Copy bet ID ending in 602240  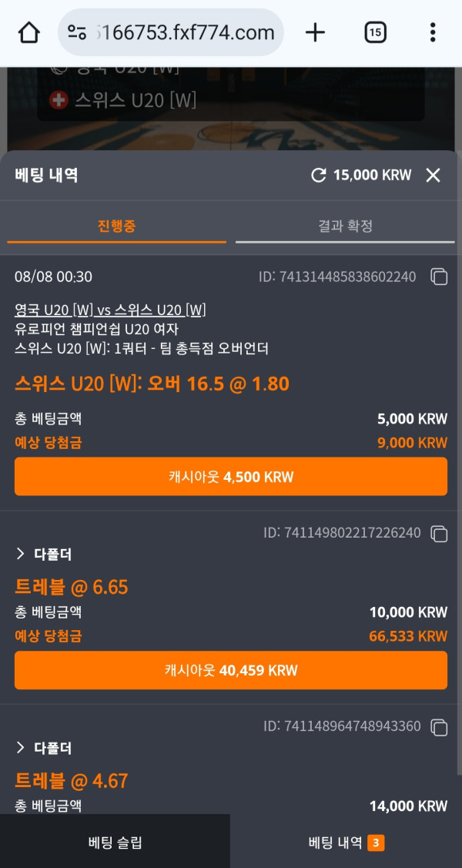tap(439, 276)
